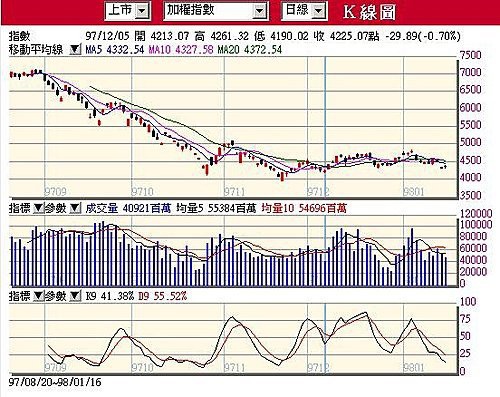Viewport: 500px width, 397px height.
Task: Expand the 參數 dropdown above KD chart
Action: click(x=75, y=296)
